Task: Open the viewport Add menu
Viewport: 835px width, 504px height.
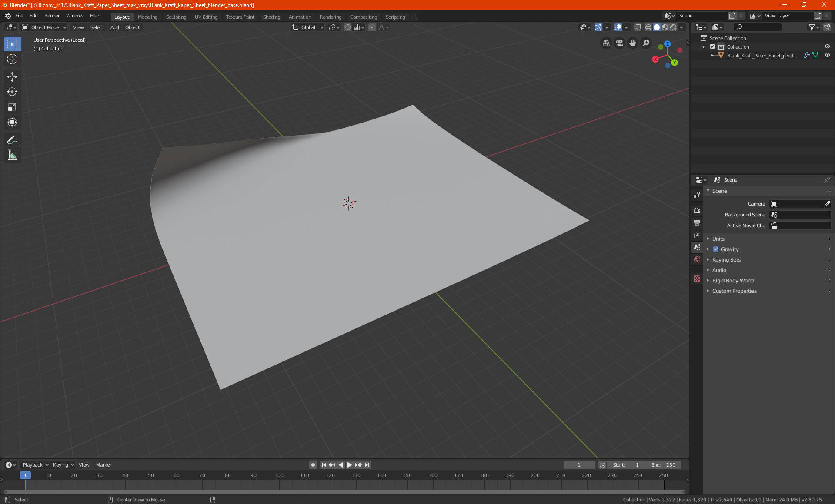Action: pyautogui.click(x=114, y=27)
